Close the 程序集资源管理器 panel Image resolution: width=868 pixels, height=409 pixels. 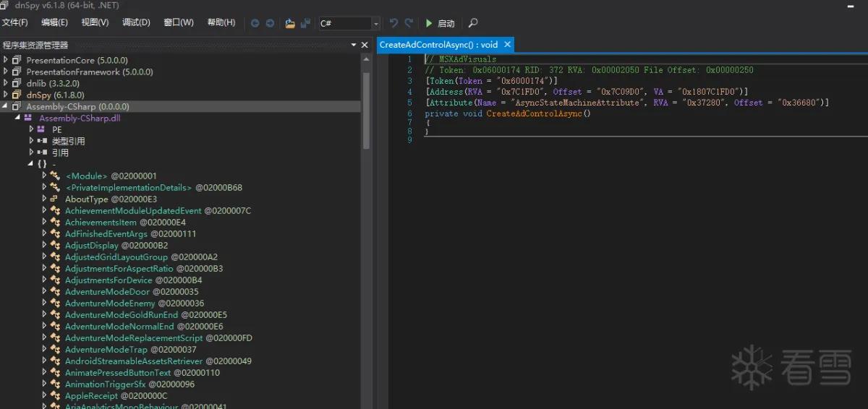tap(365, 45)
